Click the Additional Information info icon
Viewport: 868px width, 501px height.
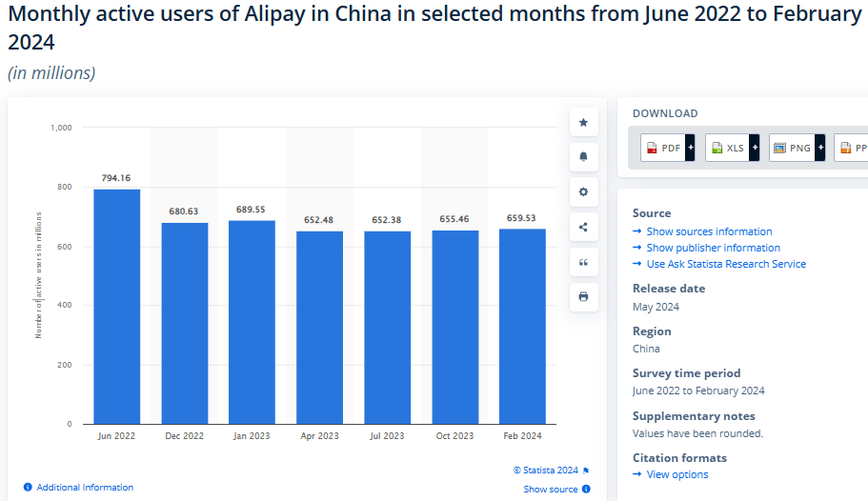pyautogui.click(x=28, y=487)
